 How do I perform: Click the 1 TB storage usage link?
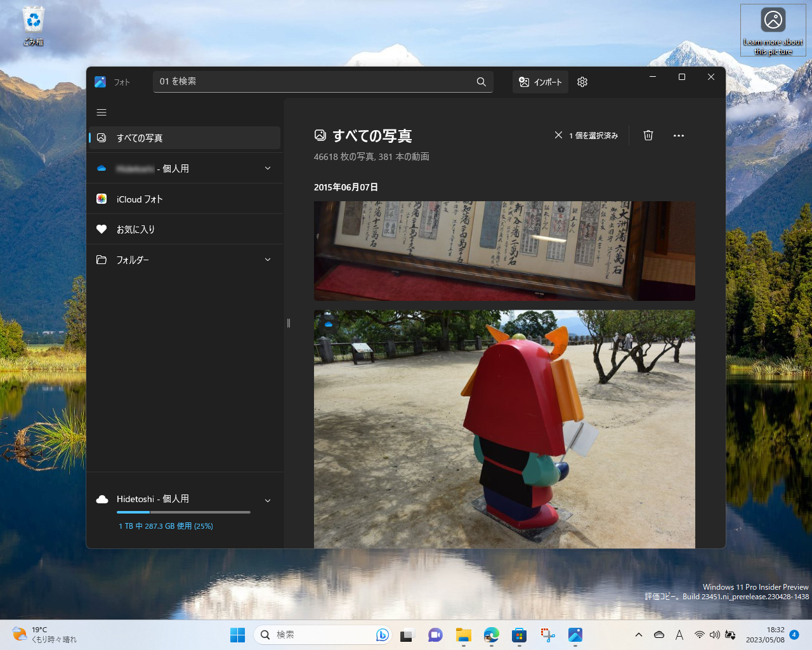tap(166, 526)
